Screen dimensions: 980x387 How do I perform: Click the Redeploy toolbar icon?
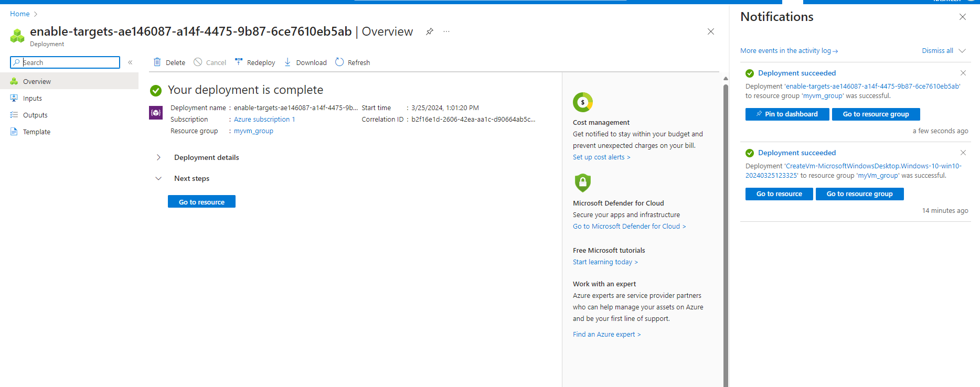[x=239, y=62]
